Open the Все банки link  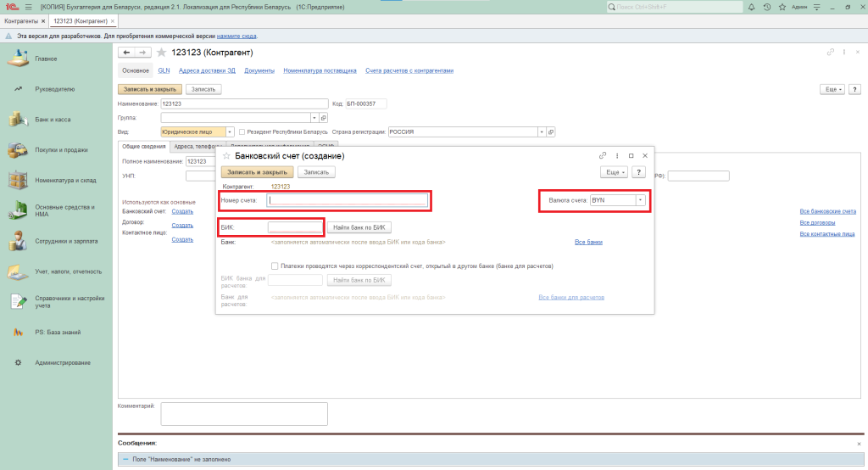click(x=588, y=243)
